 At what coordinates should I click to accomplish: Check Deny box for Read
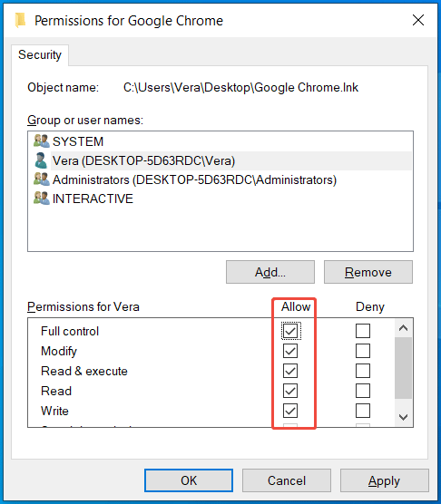[x=363, y=391]
